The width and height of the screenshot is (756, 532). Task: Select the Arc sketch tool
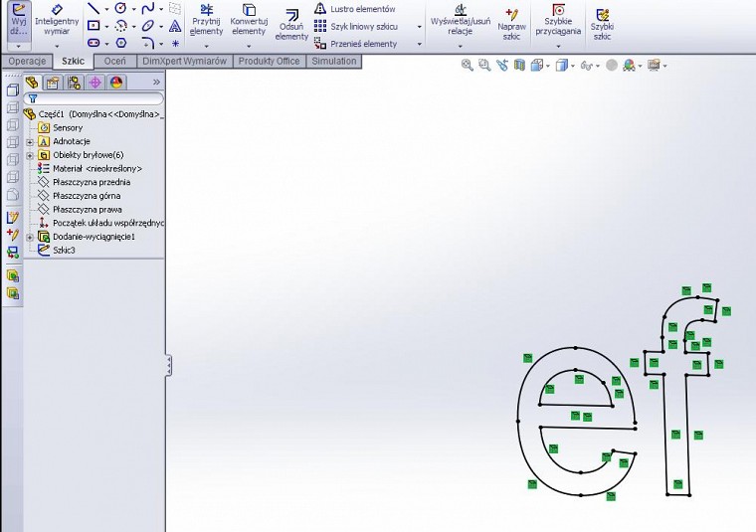click(x=121, y=26)
